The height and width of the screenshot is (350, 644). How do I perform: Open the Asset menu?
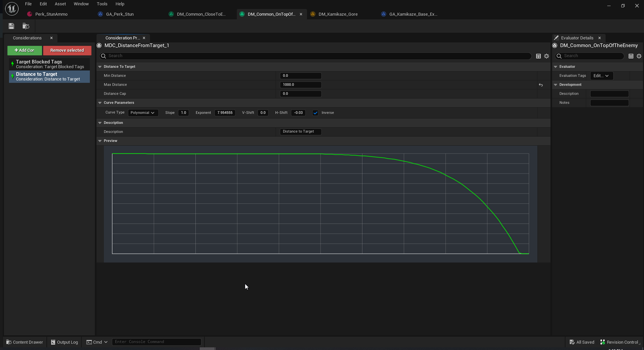[60, 4]
